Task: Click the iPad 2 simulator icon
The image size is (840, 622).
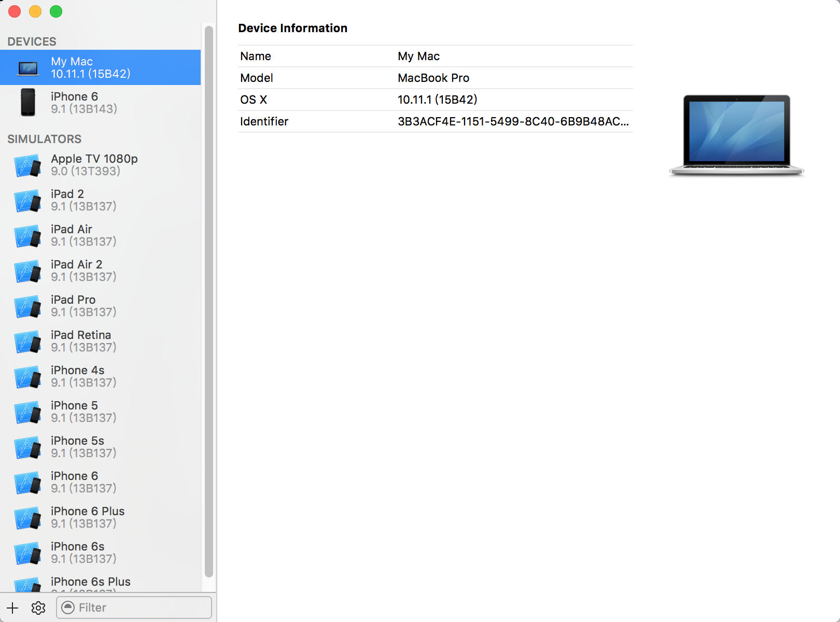Action: (28, 201)
